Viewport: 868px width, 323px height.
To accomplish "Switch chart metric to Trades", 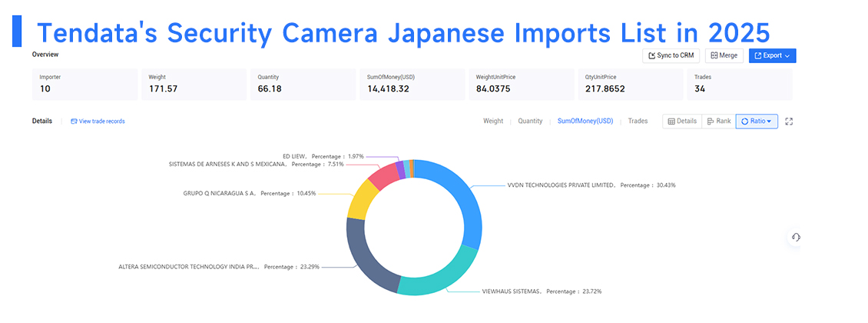I will point(638,121).
